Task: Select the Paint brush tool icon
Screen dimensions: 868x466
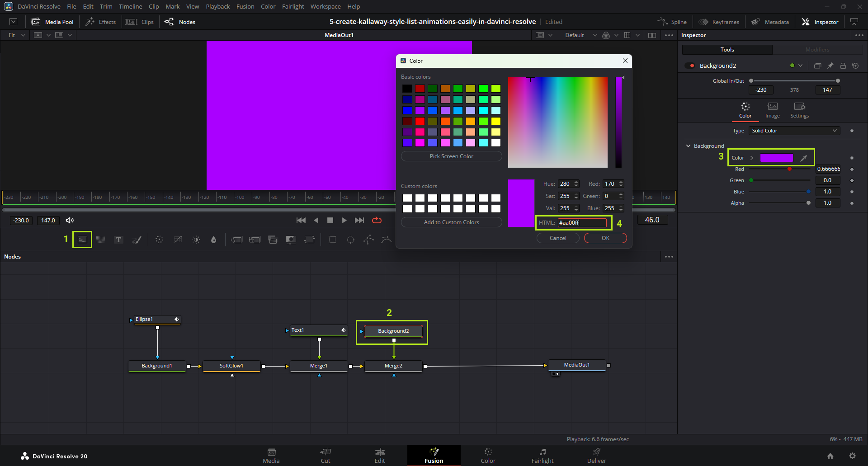Action: pos(137,240)
